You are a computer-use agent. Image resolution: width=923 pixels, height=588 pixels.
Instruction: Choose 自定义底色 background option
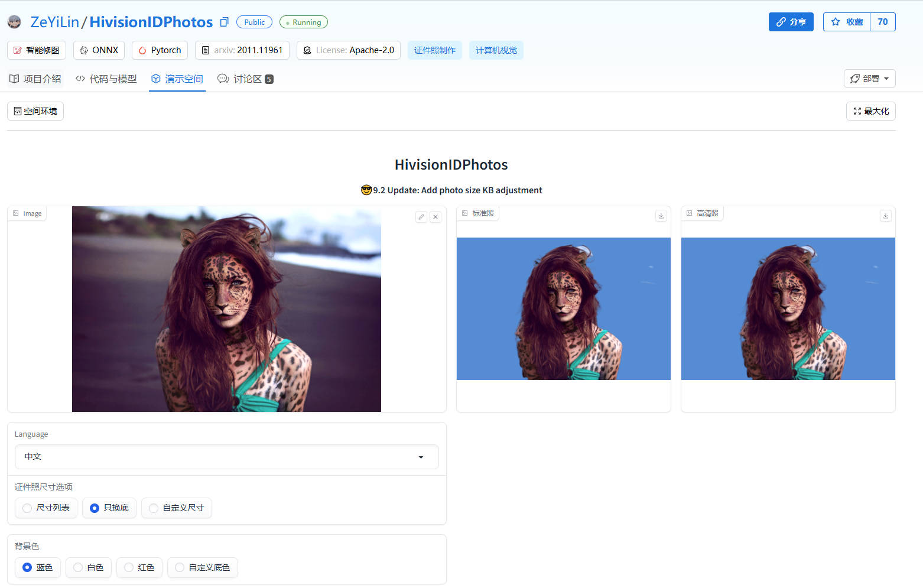tap(203, 567)
